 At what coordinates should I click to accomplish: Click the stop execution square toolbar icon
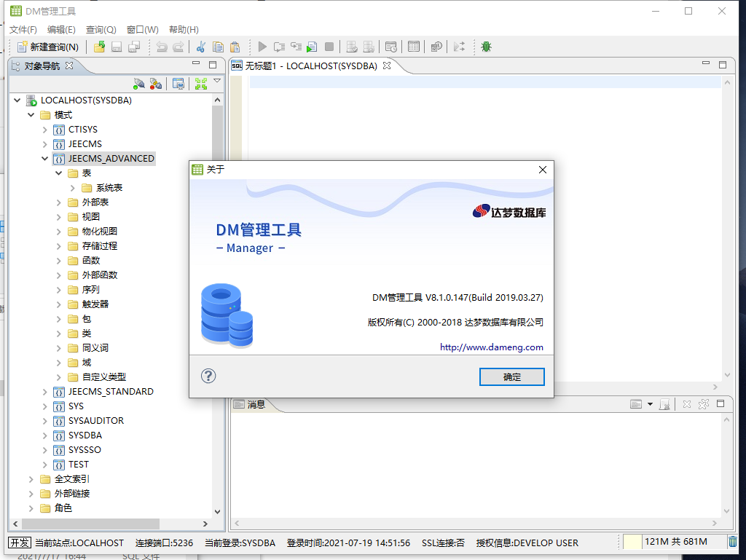click(329, 47)
